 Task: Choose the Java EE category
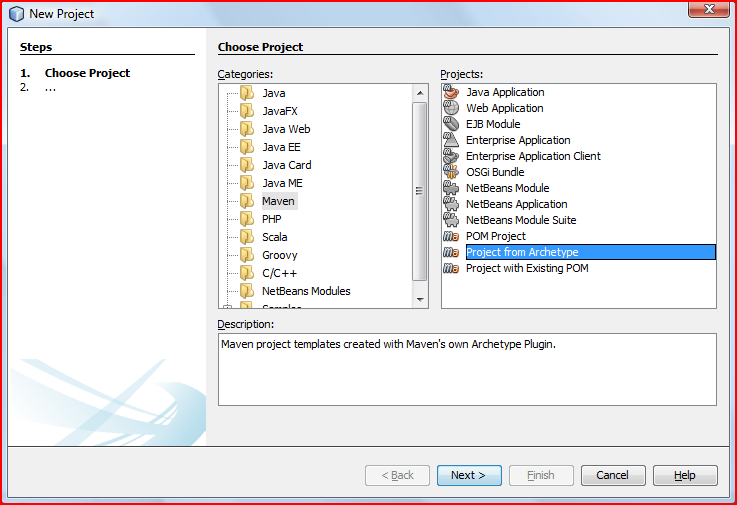pyautogui.click(x=281, y=147)
